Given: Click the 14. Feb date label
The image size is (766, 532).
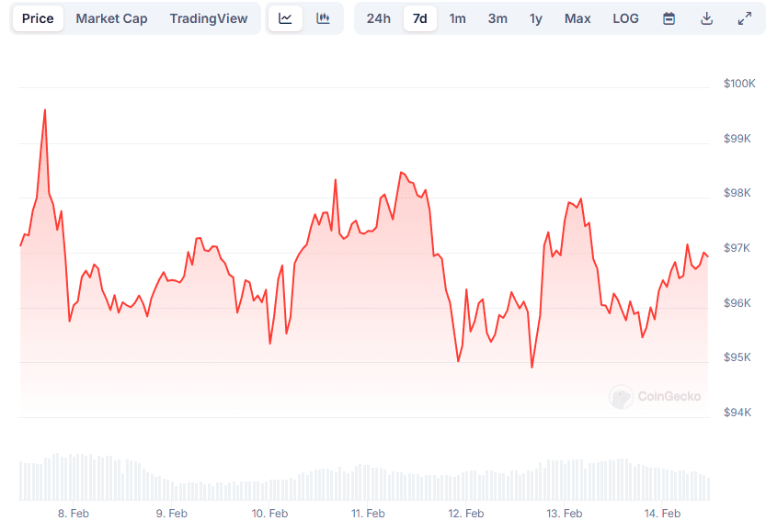Looking at the screenshot, I should (x=662, y=514).
